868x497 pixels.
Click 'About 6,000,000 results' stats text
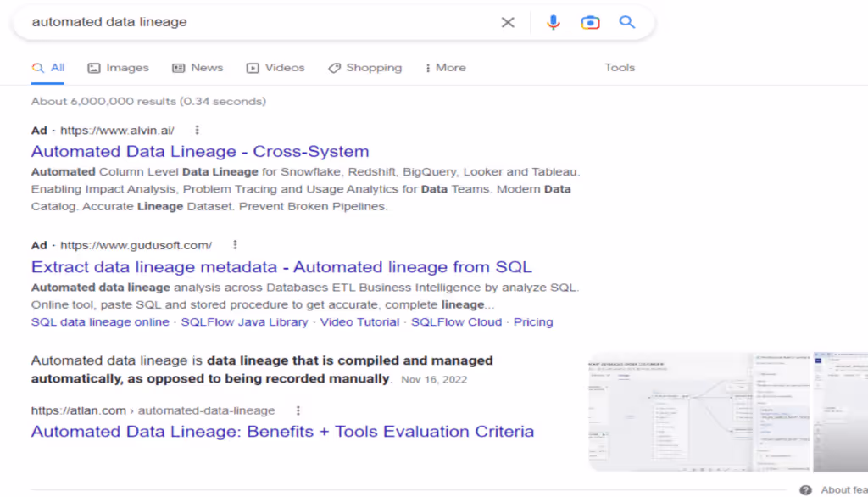point(148,102)
